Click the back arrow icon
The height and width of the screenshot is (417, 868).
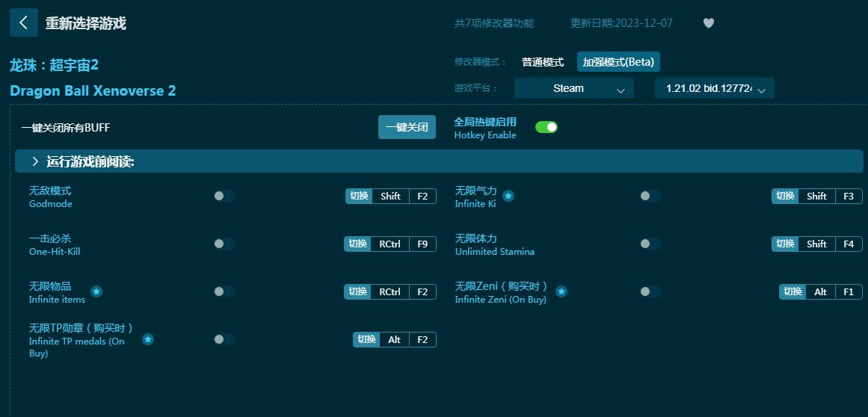24,22
